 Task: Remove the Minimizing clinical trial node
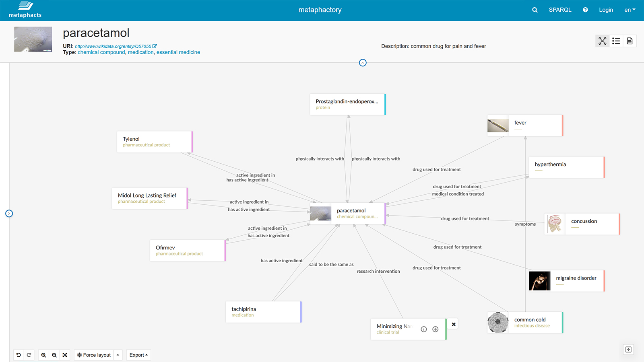point(454,324)
